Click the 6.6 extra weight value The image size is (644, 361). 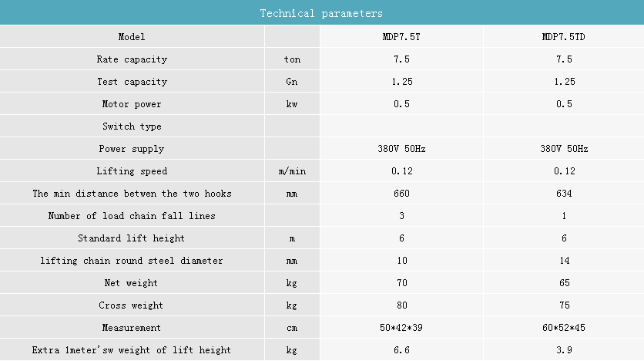[401, 350]
